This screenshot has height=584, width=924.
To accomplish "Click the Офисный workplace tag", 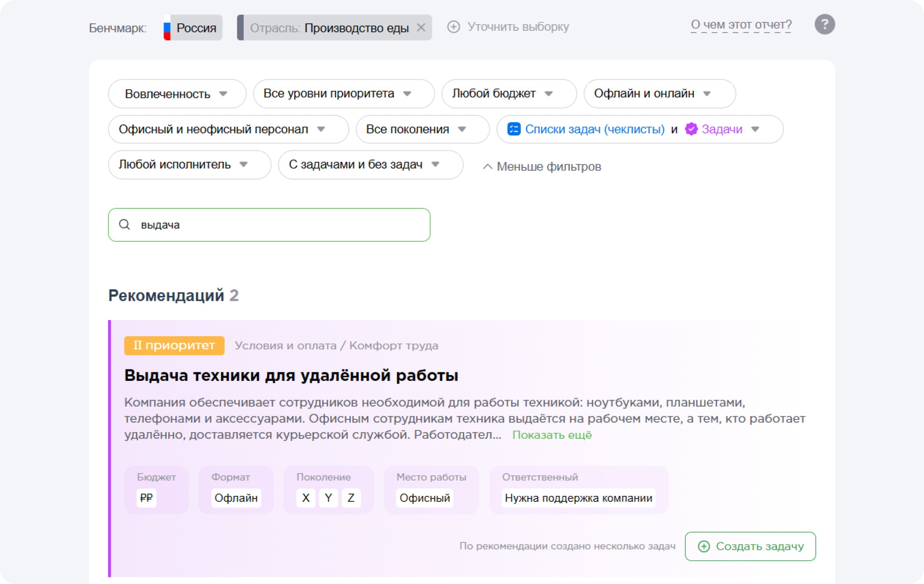I will click(425, 498).
